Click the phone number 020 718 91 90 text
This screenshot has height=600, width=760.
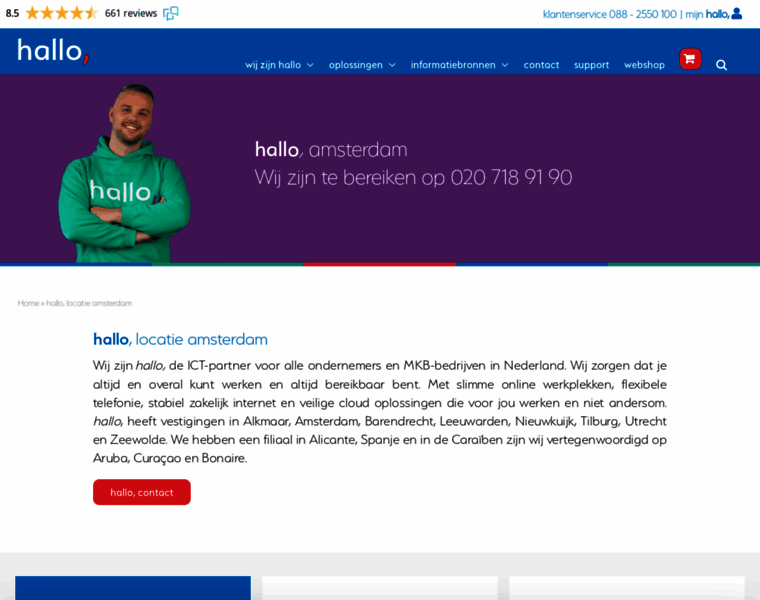point(511,177)
